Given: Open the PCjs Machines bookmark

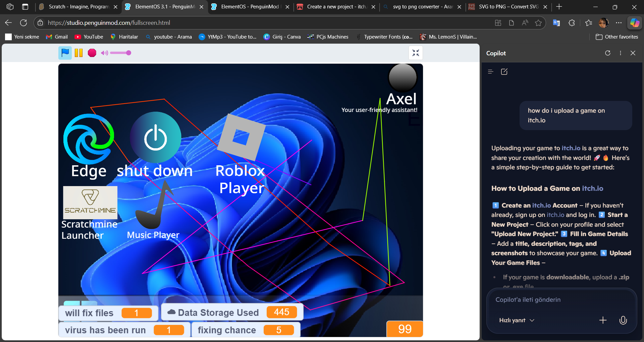Looking at the screenshot, I should pyautogui.click(x=328, y=37).
